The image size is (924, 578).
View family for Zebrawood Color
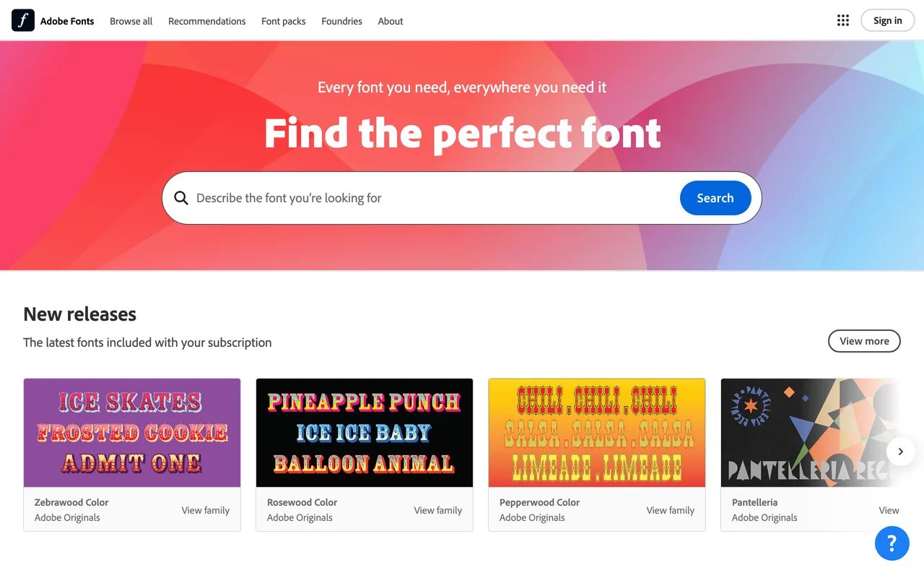pos(205,510)
